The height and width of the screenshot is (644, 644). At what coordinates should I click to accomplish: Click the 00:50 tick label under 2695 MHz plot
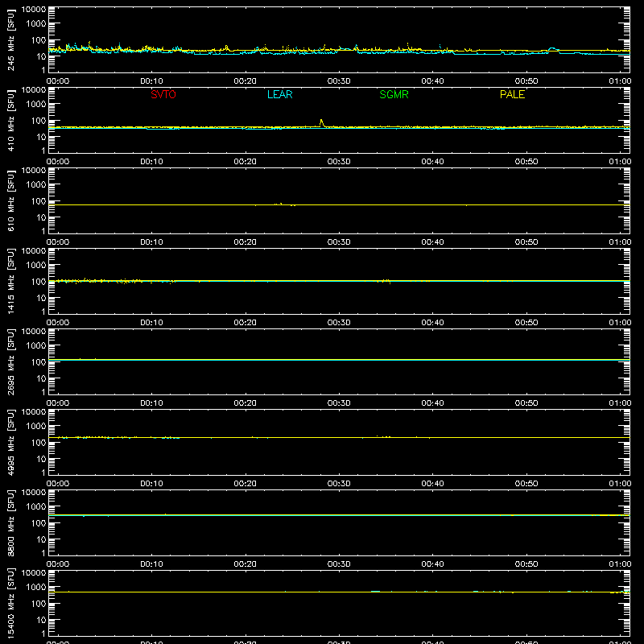[x=526, y=403]
